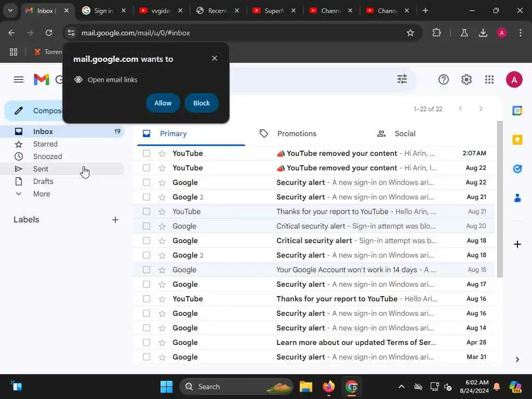Open the Gmail main menu hamburger icon
532x399 pixels.
(19, 79)
